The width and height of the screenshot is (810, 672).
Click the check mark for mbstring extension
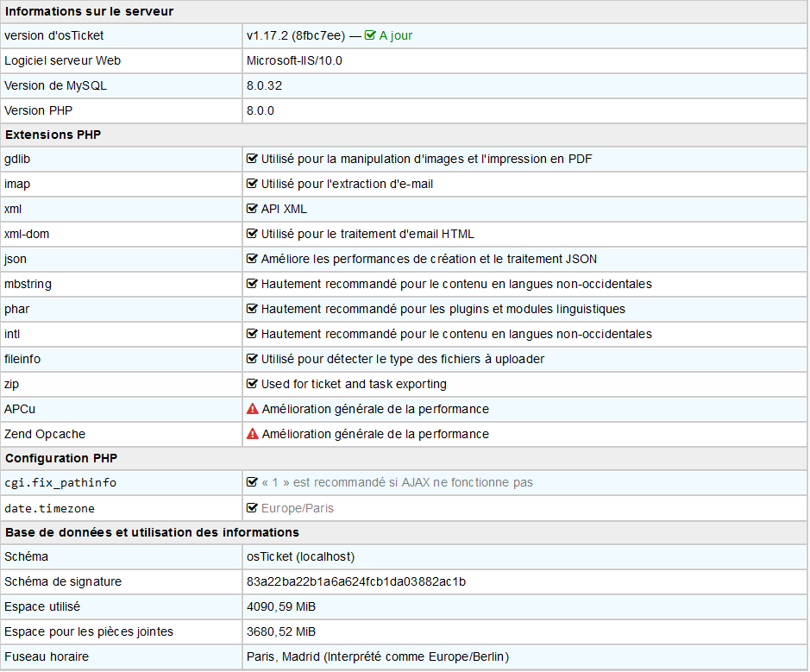252,284
